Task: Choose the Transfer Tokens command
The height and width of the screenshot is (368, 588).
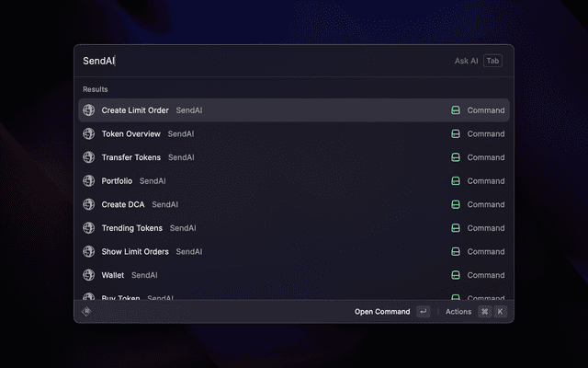Action: (x=130, y=157)
